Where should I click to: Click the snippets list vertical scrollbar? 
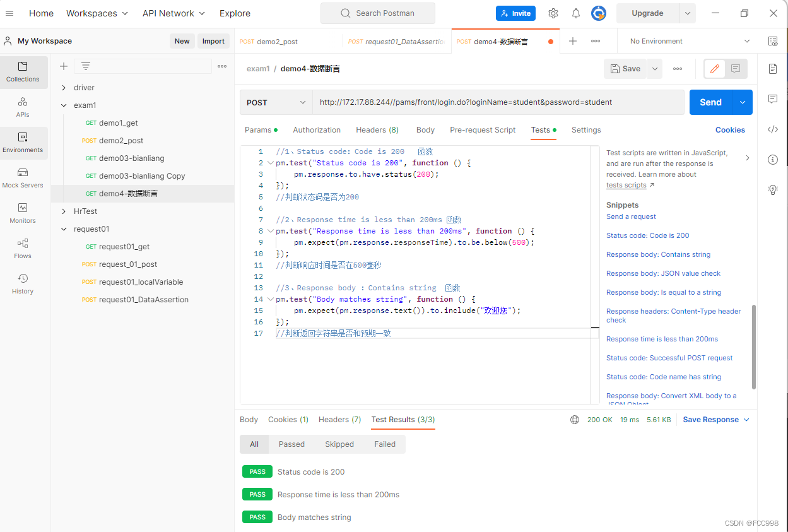point(754,348)
